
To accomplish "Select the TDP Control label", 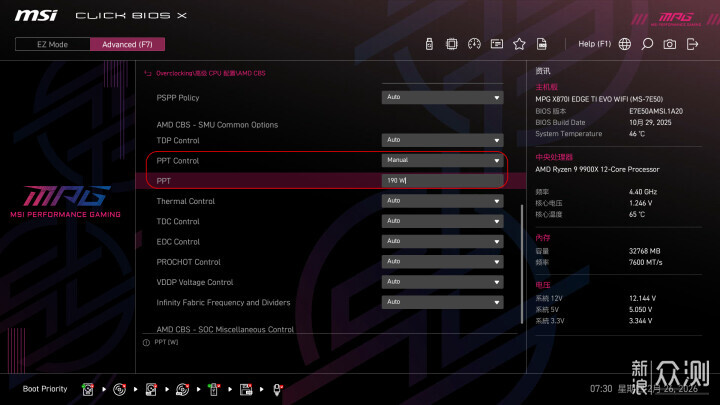I will pos(178,141).
